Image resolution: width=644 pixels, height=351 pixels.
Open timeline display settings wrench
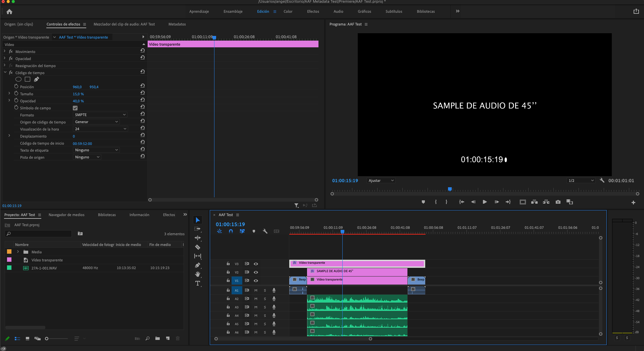(265, 231)
